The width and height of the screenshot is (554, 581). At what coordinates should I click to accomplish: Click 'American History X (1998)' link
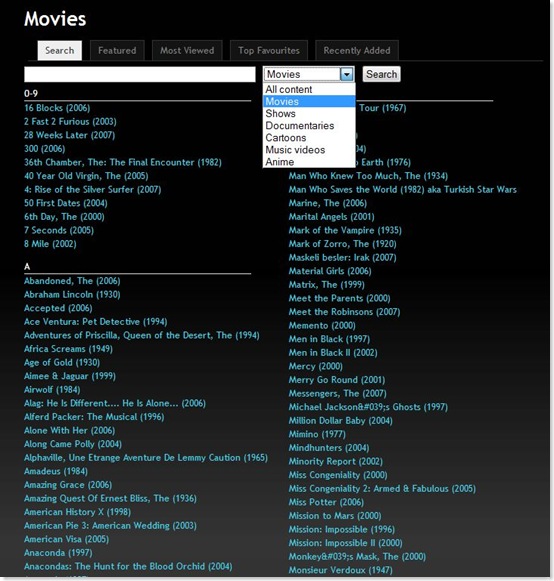[x=77, y=512]
